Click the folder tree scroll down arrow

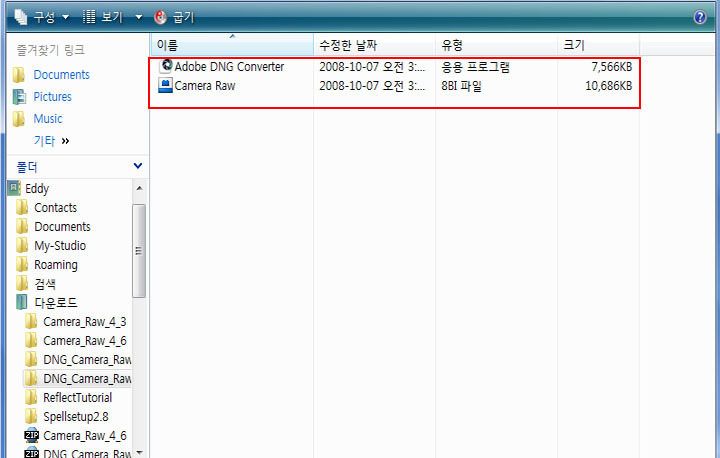point(139,452)
